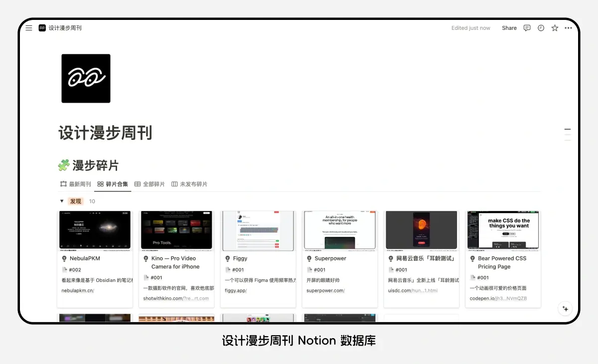The height and width of the screenshot is (364, 598).
Task: Click the Share button
Action: 509,28
